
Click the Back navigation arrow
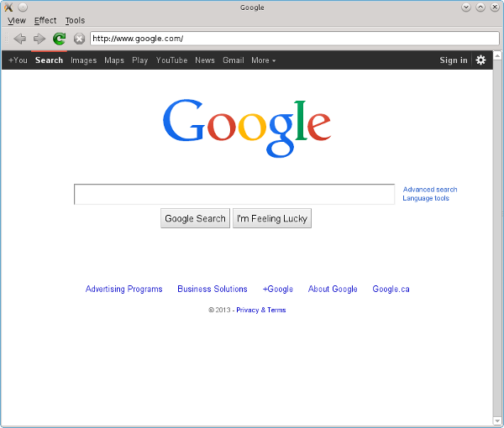coord(19,39)
